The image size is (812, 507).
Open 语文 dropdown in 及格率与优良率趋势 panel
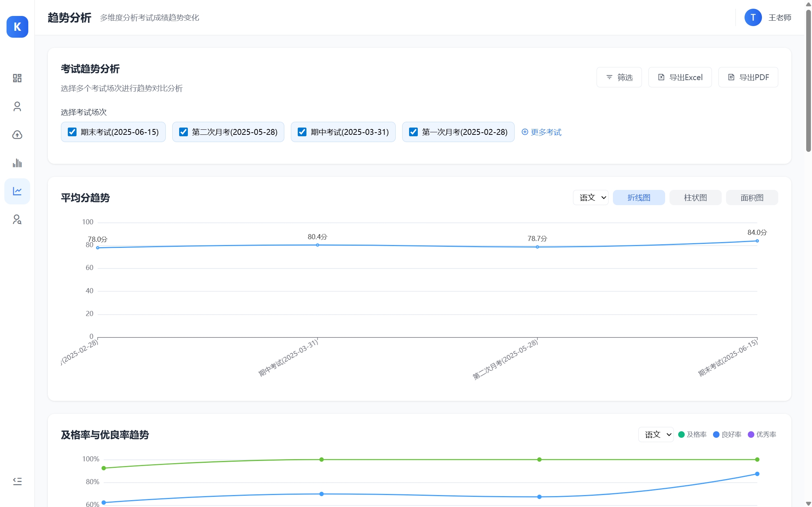pyautogui.click(x=656, y=435)
